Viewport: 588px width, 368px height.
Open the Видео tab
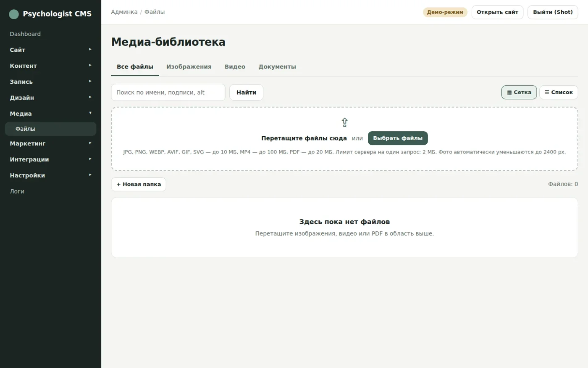point(235,67)
